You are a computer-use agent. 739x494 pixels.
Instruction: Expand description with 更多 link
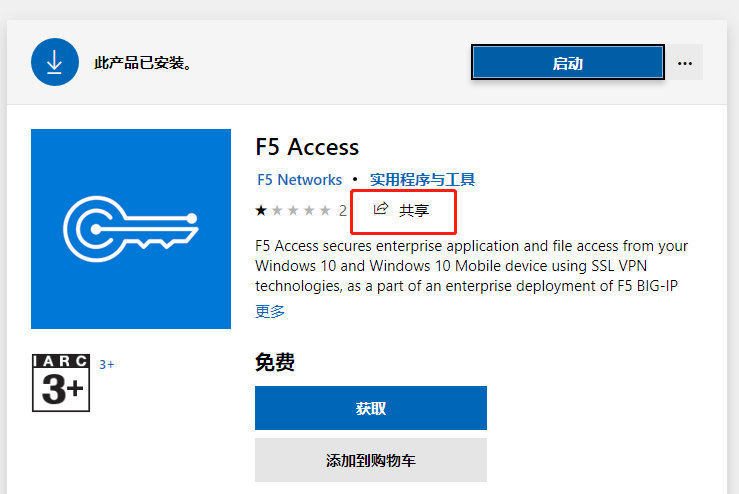[270, 311]
